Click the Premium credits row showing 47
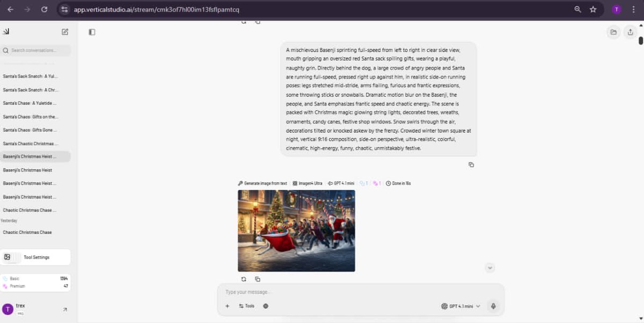 click(35, 286)
